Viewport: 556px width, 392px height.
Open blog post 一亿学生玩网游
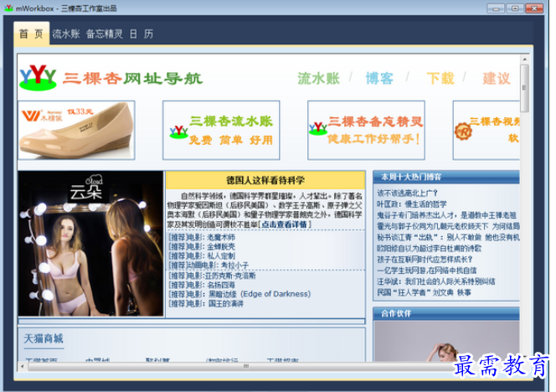(426, 271)
